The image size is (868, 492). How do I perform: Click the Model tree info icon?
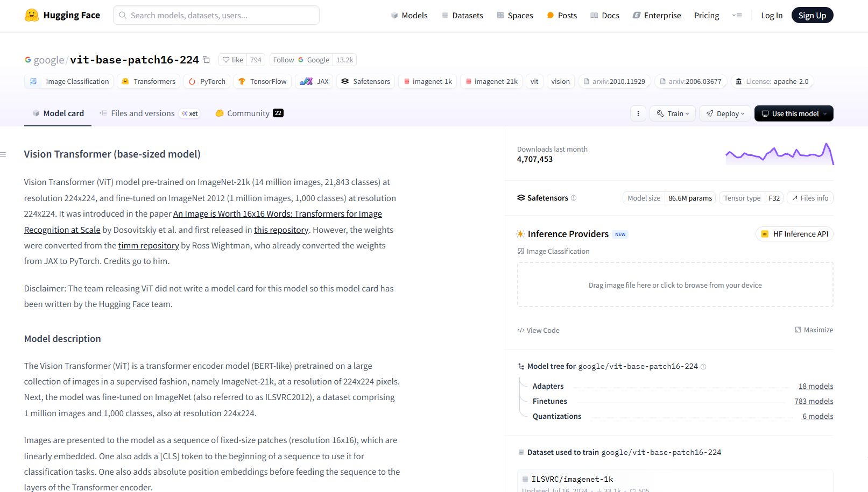703,367
